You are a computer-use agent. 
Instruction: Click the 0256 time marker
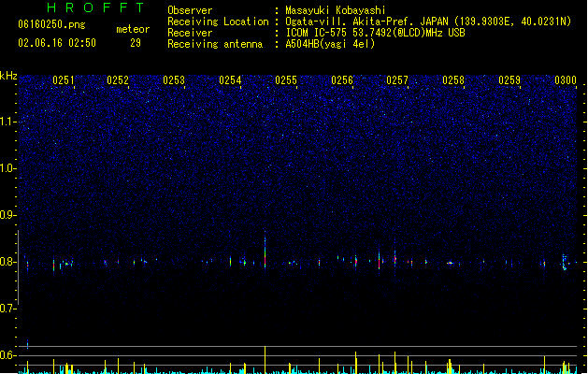(342, 80)
